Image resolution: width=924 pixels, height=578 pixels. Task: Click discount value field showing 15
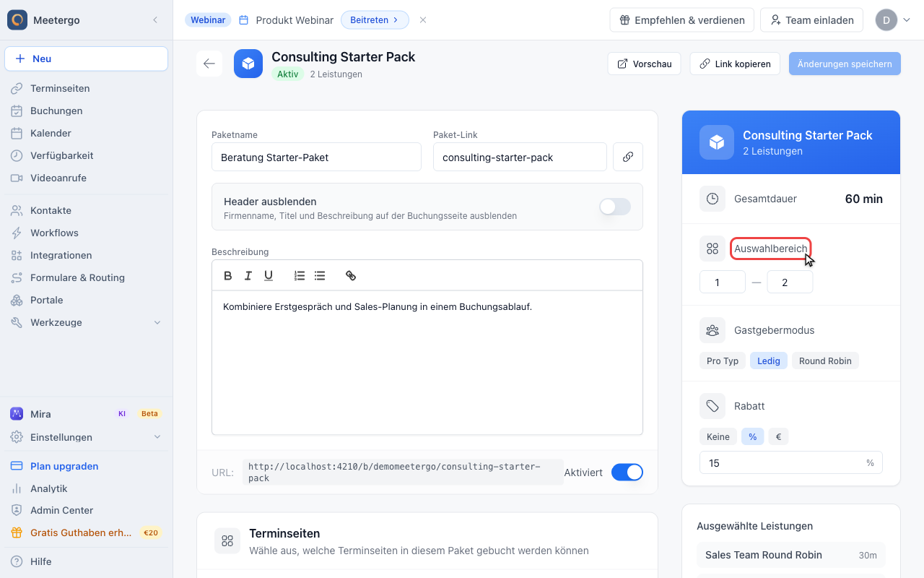click(x=791, y=462)
